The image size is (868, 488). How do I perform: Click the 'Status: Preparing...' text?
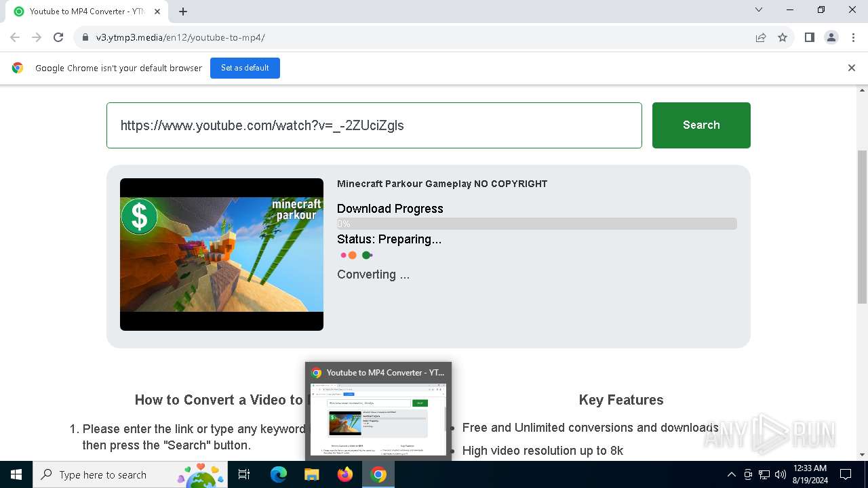(x=389, y=239)
